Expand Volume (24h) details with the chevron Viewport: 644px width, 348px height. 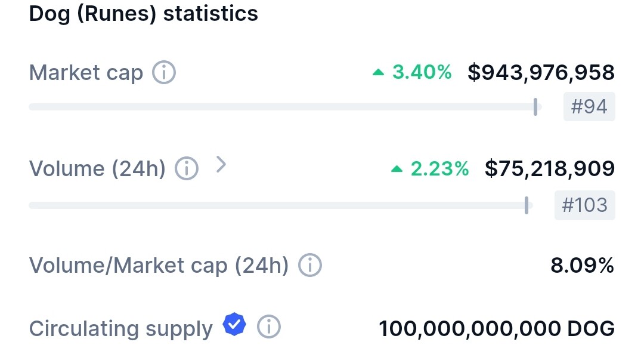click(221, 165)
